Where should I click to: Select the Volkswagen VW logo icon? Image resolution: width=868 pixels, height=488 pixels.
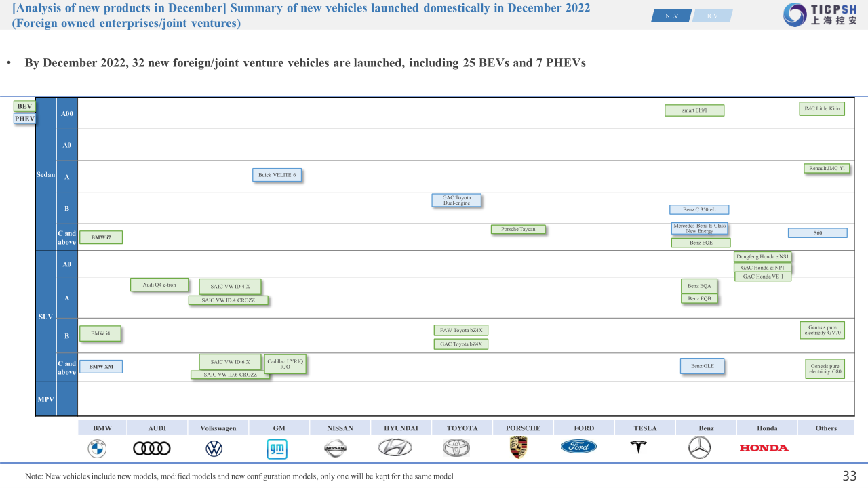pyautogui.click(x=214, y=448)
